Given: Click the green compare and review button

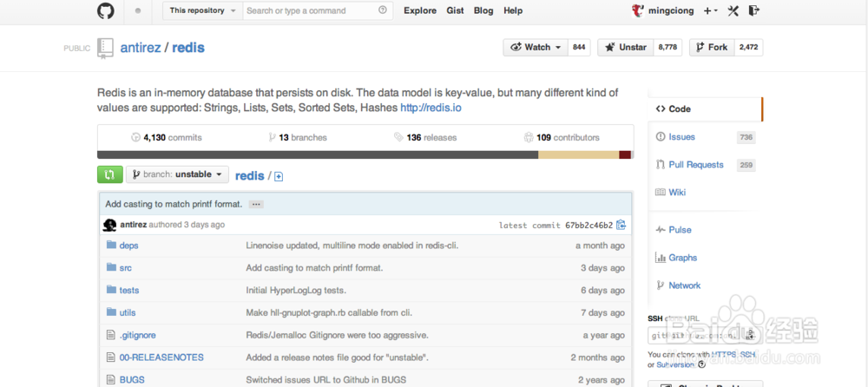Looking at the screenshot, I should tap(109, 174).
